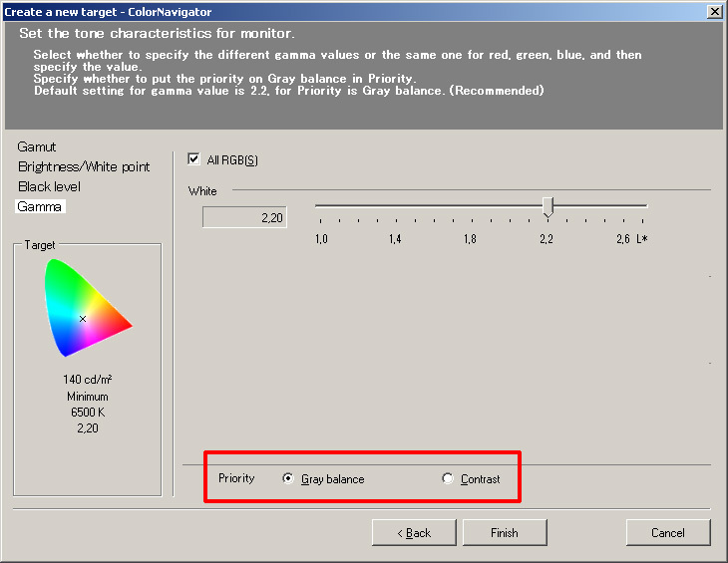Go back with the Back button
This screenshot has width=728, height=563.
click(414, 532)
